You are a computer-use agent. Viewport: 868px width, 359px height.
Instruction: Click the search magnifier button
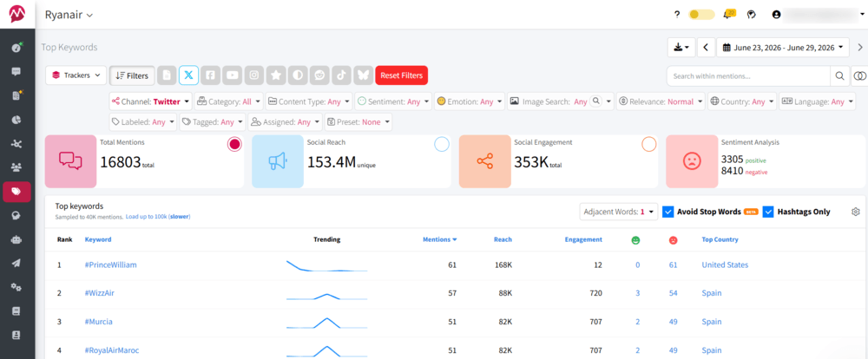[x=839, y=75]
